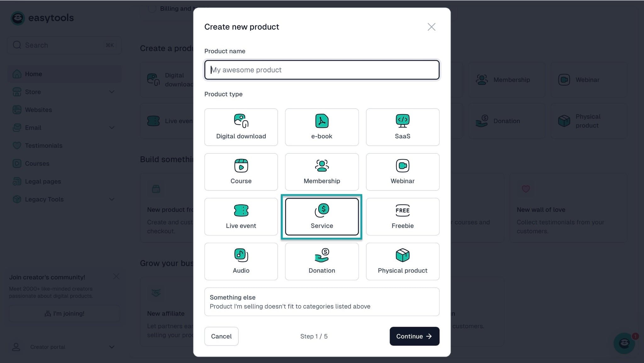Choose the Something else option
The image size is (644, 363).
tap(322, 302)
